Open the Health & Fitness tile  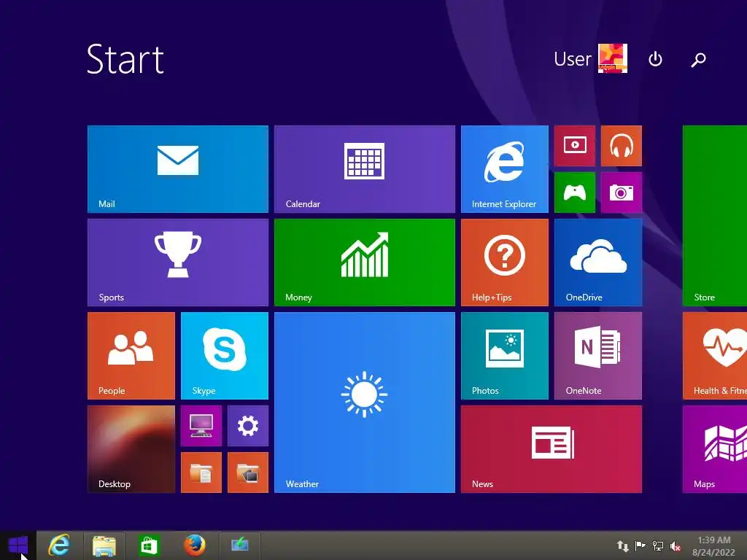[x=715, y=356]
